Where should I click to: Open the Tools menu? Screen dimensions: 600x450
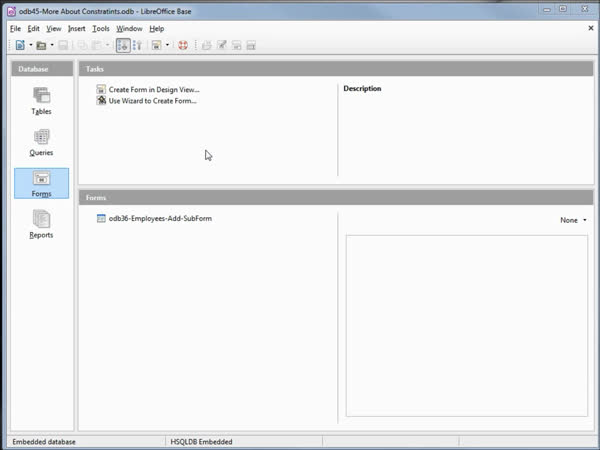(101, 29)
